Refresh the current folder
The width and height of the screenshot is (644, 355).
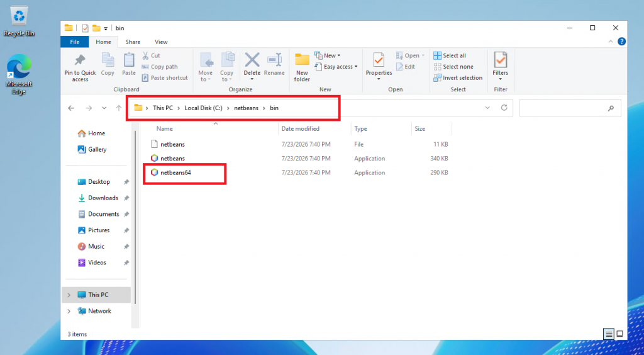(x=504, y=108)
